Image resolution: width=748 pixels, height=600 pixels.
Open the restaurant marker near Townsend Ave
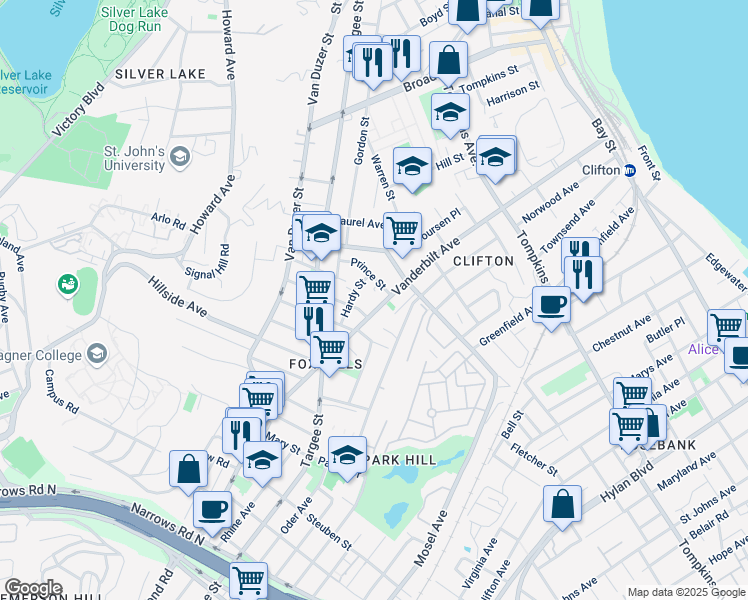(x=583, y=276)
